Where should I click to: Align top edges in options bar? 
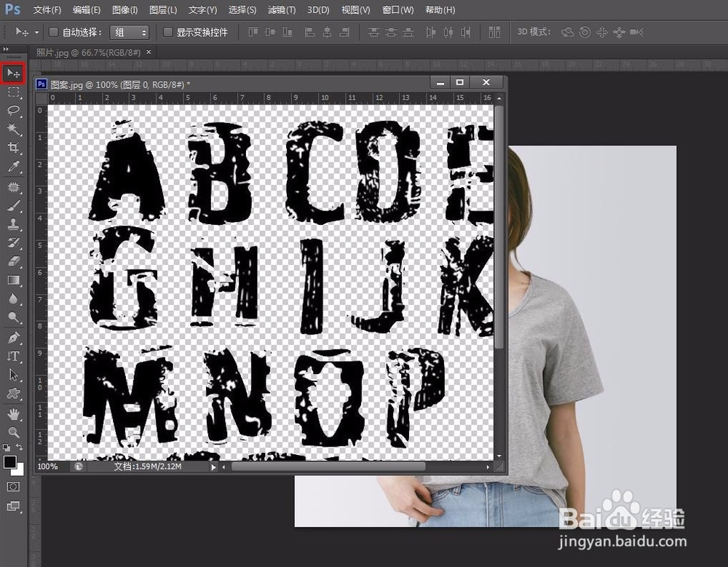tap(253, 32)
